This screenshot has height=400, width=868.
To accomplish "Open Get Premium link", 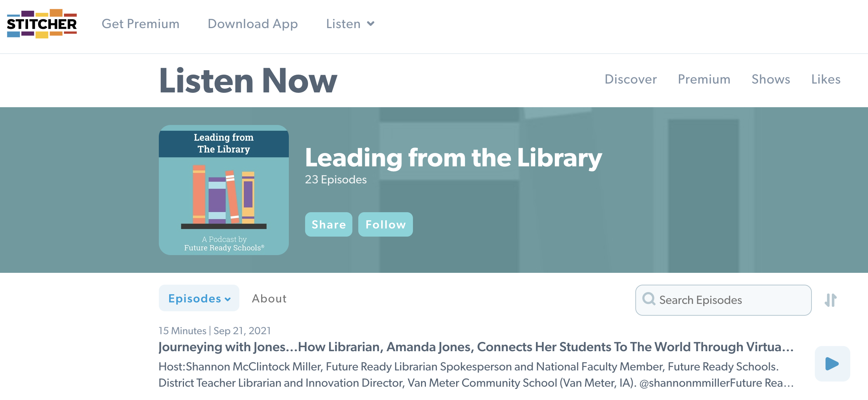I will pyautogui.click(x=140, y=24).
